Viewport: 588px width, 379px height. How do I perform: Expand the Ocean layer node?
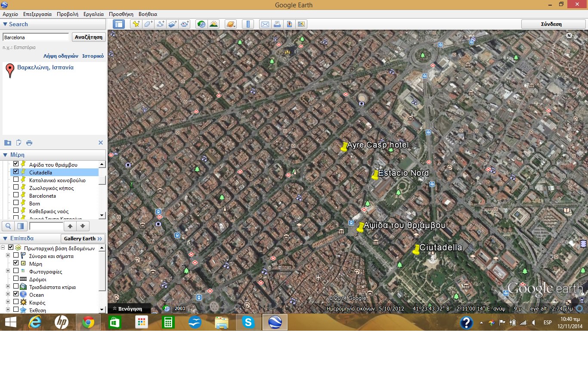[8, 294]
